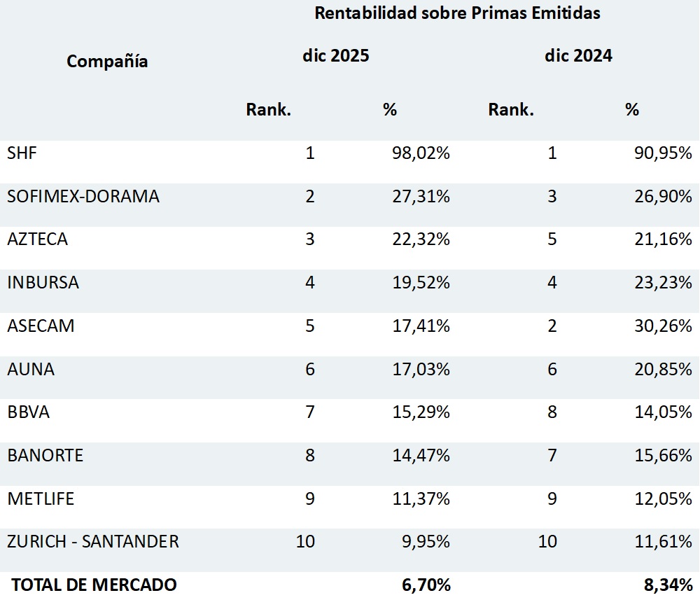700x600 pixels.
Task: Select the AZTECA row label
Action: 38,239
